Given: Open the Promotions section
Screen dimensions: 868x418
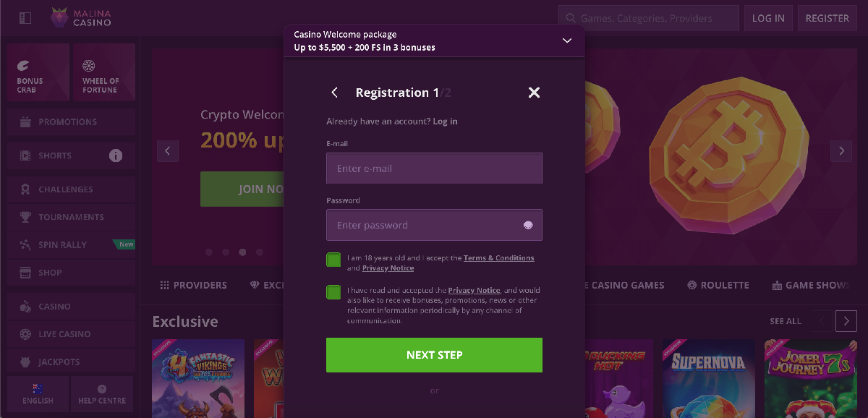Looking at the screenshot, I should pyautogui.click(x=70, y=121).
